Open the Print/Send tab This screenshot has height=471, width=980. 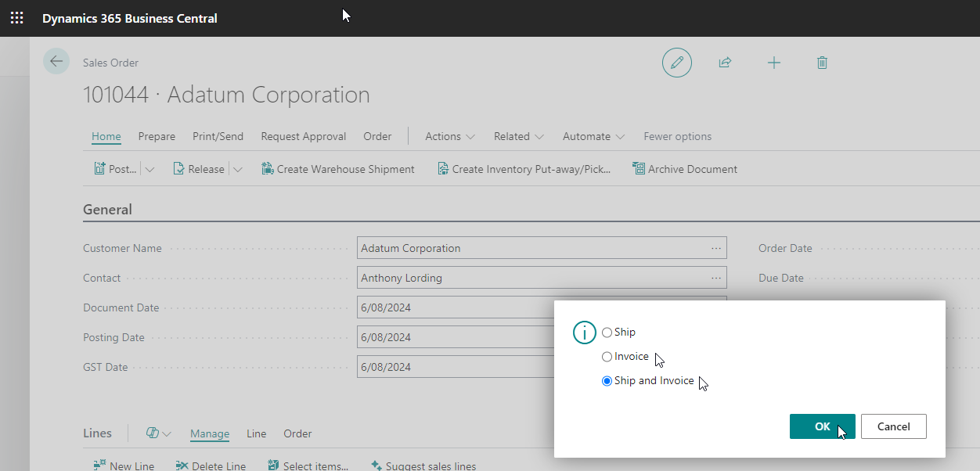(x=218, y=136)
